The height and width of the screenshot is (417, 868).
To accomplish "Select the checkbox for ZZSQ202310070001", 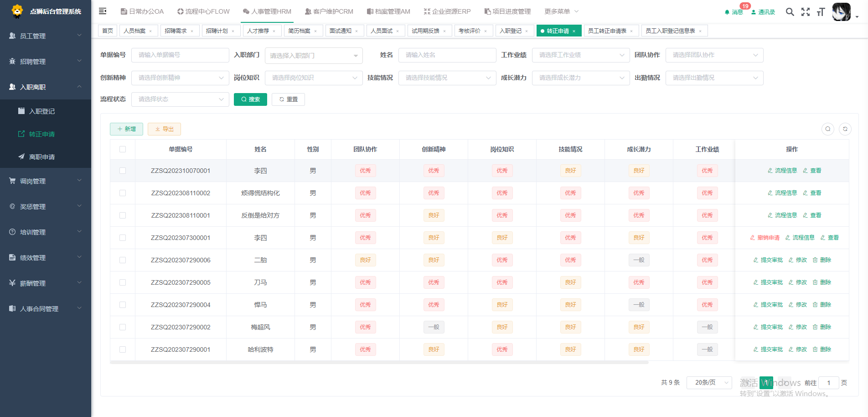I will point(123,171).
